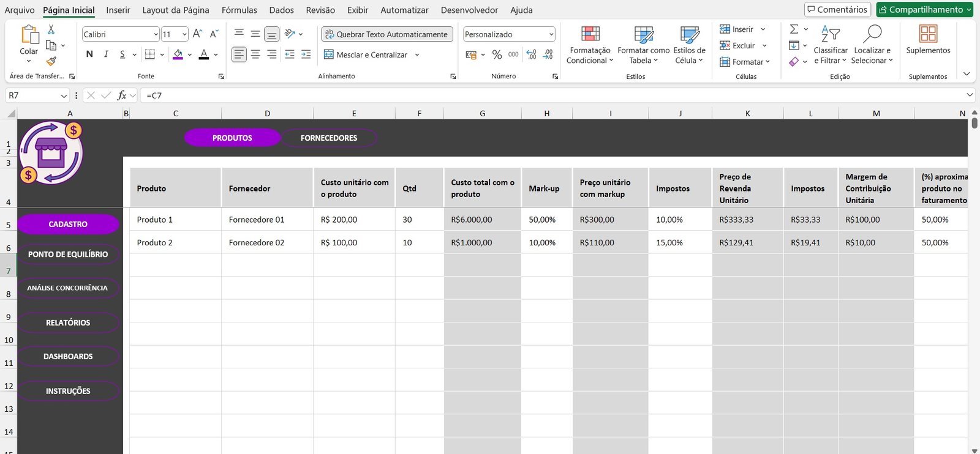Click the cell borders icon
The height and width of the screenshot is (454, 980).
(x=150, y=54)
